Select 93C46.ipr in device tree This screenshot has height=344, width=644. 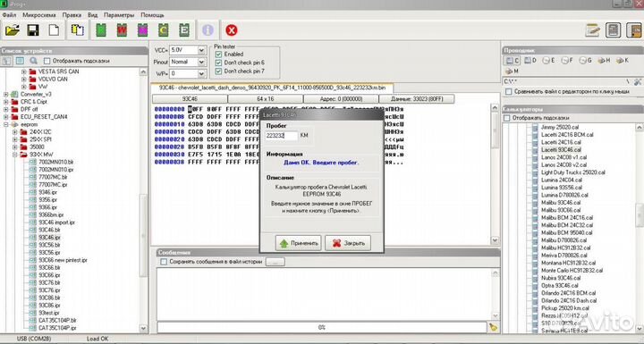coord(49,238)
